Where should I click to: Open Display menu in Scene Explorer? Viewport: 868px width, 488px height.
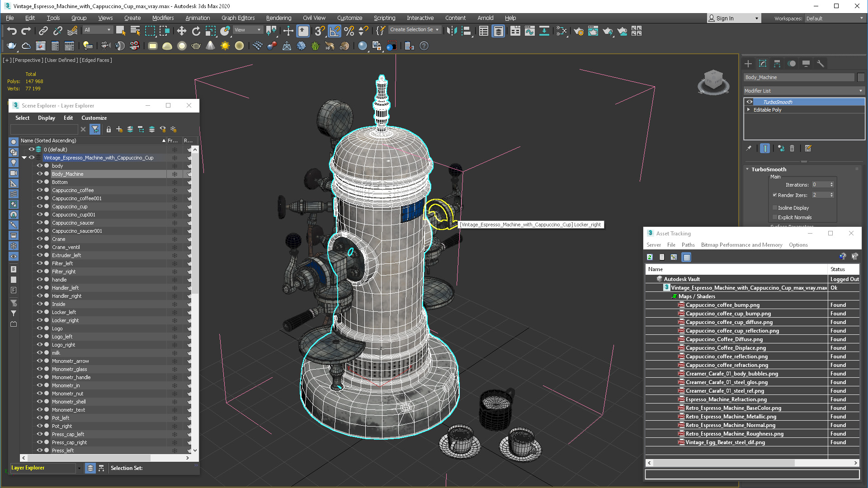tap(47, 118)
